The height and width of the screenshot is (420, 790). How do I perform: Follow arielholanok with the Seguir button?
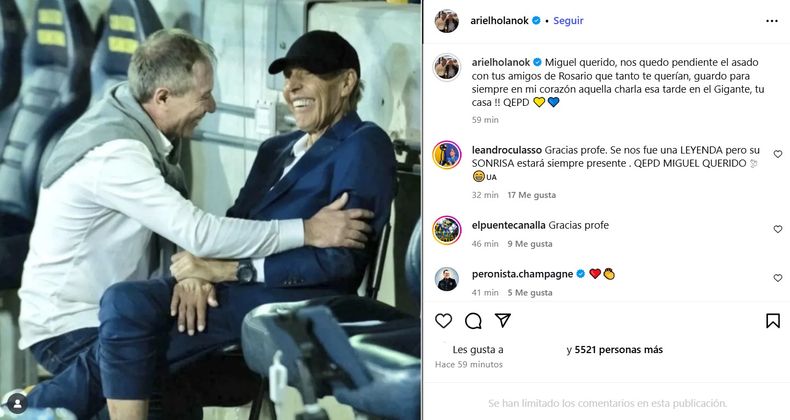tap(568, 20)
